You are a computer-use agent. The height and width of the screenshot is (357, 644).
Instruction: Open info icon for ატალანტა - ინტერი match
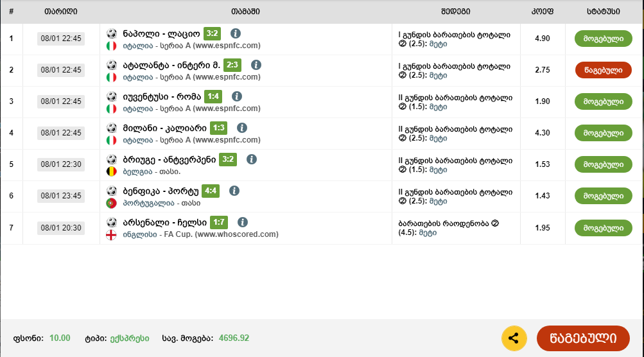click(x=256, y=65)
